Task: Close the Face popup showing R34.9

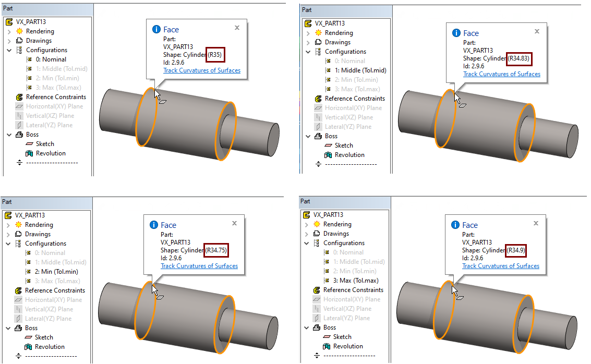Action: tap(536, 223)
